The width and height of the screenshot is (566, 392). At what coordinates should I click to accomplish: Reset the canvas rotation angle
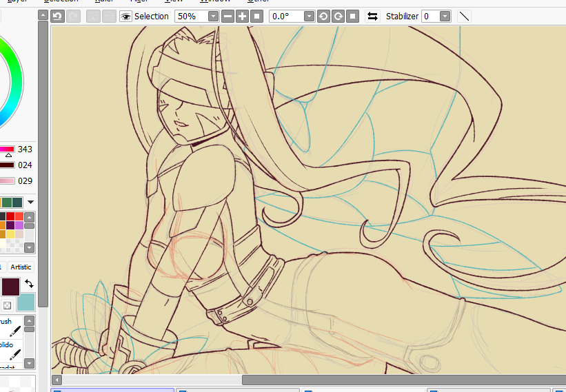tap(352, 16)
